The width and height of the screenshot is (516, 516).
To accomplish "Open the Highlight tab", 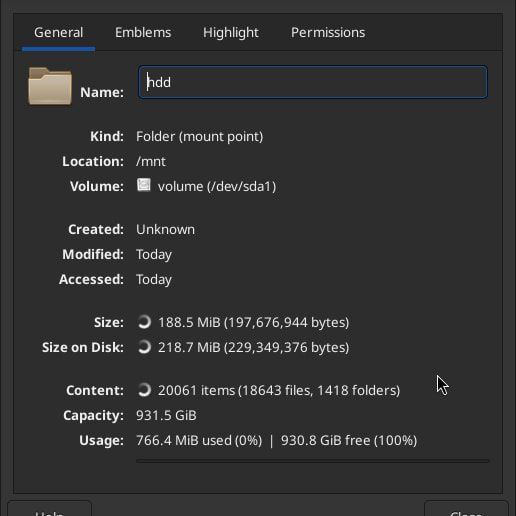I will click(231, 33).
